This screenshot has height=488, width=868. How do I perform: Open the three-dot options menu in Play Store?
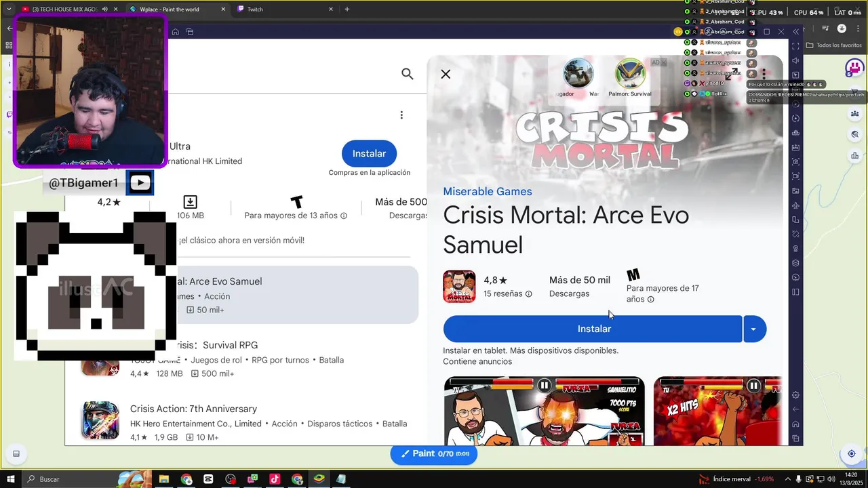pyautogui.click(x=401, y=115)
